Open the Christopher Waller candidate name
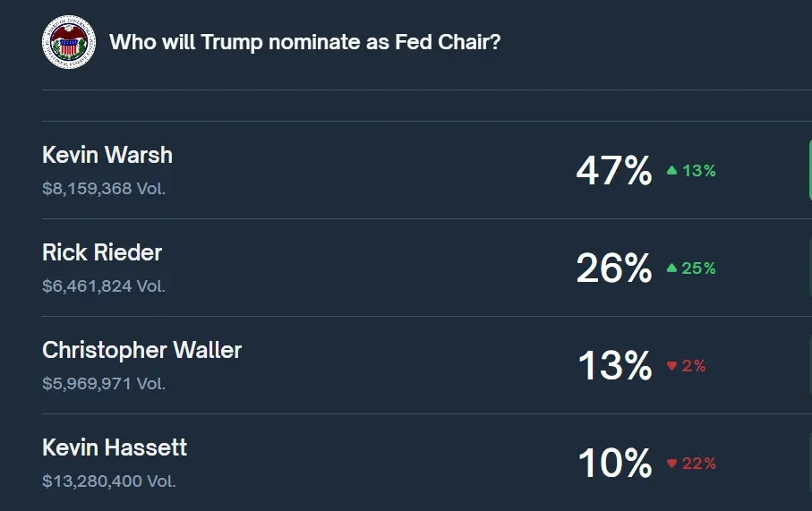Viewport: 812px width, 511px height. coord(141,350)
